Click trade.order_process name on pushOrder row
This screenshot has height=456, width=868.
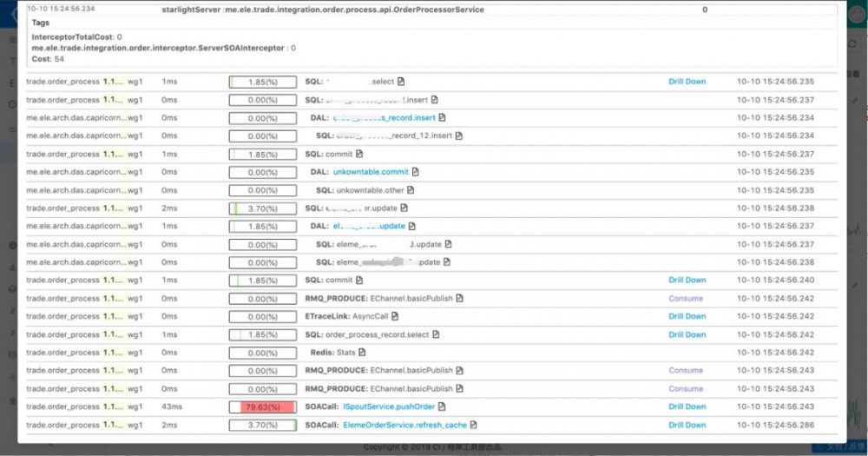coord(62,406)
